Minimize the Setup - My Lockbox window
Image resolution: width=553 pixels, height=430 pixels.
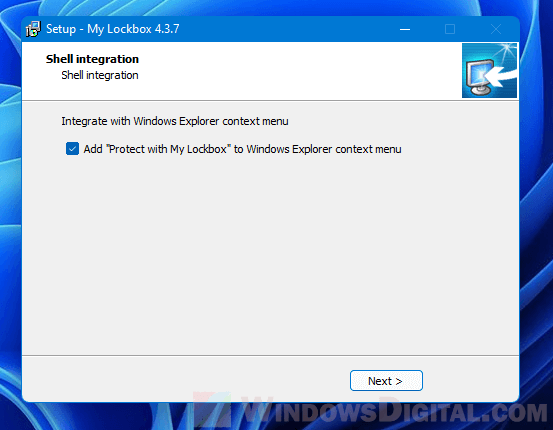405,29
